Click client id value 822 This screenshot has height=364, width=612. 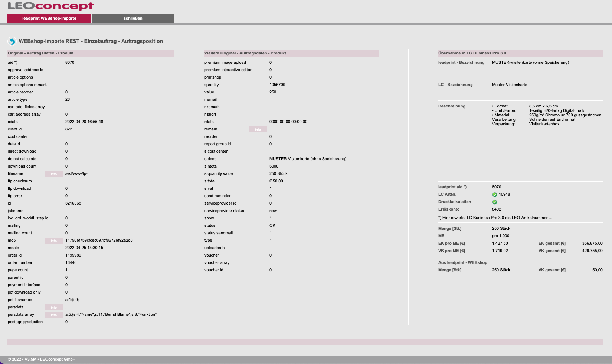click(69, 129)
